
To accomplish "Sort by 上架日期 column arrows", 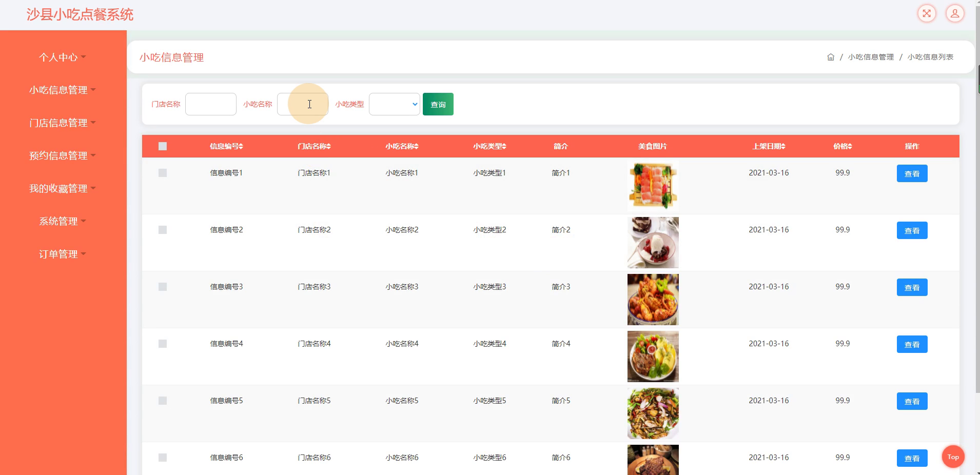I will (783, 146).
